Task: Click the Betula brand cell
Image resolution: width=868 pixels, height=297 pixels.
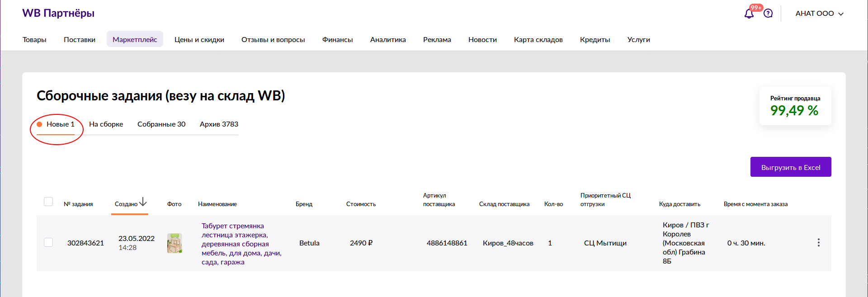Action: [309, 243]
